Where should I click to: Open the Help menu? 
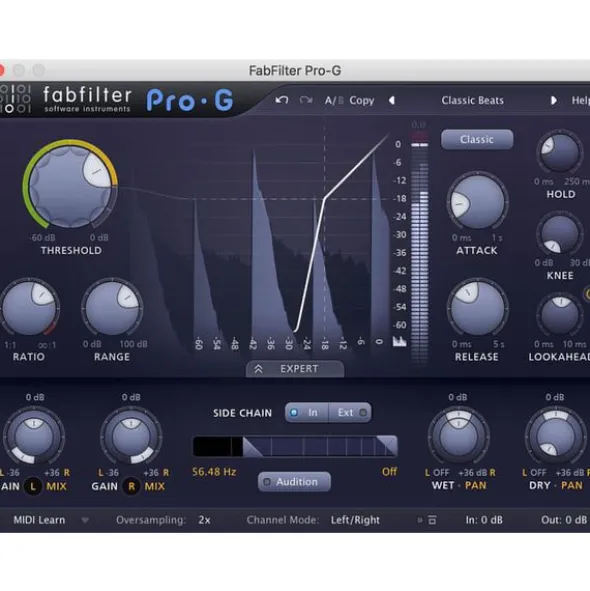[581, 101]
